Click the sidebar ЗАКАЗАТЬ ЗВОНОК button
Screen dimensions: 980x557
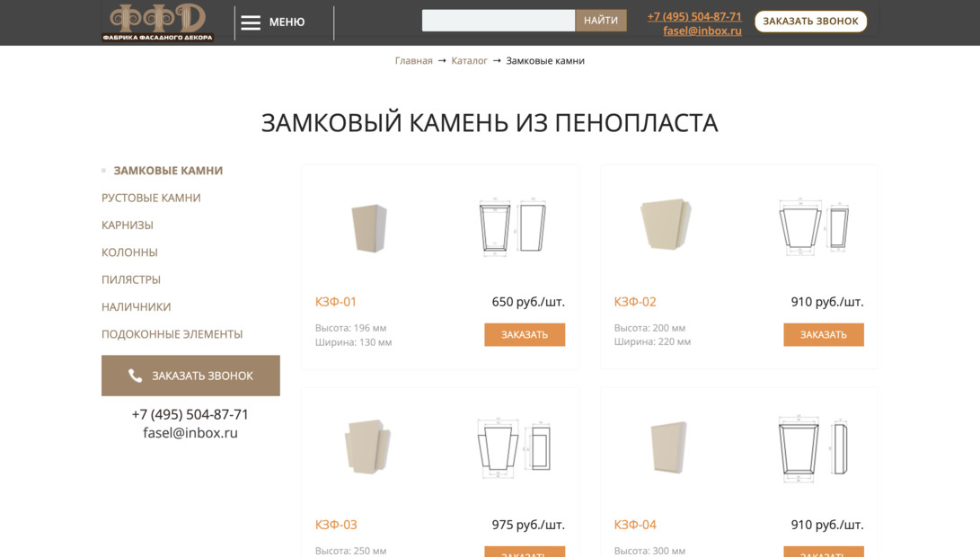(x=190, y=376)
